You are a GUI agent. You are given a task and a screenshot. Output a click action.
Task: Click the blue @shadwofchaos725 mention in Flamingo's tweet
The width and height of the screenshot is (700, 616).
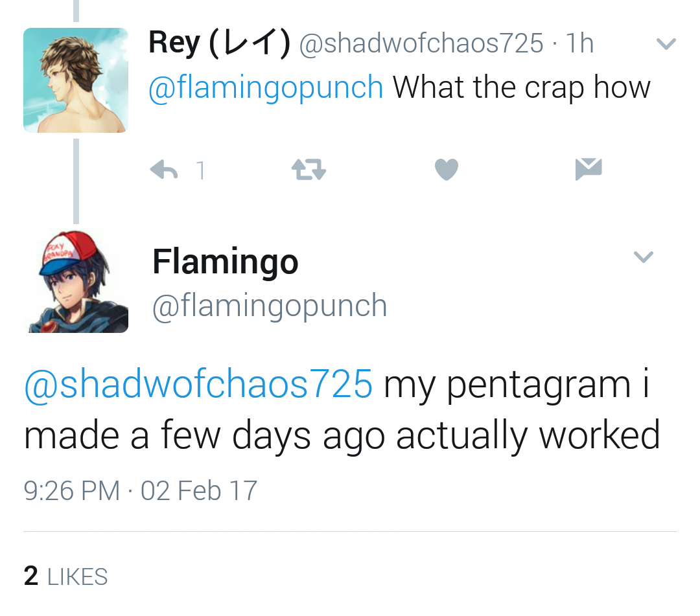click(198, 384)
